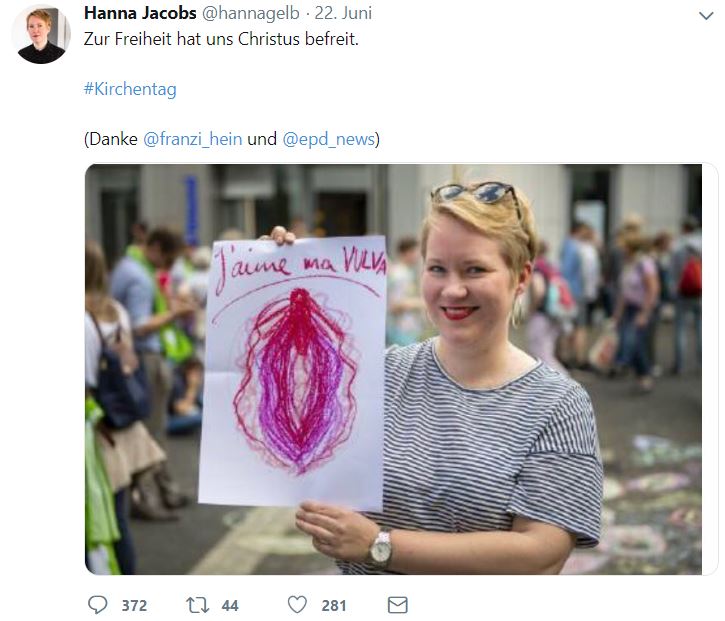Click the word 'Danke' in the tweet
This screenshot has width=725, height=621.
(113, 139)
